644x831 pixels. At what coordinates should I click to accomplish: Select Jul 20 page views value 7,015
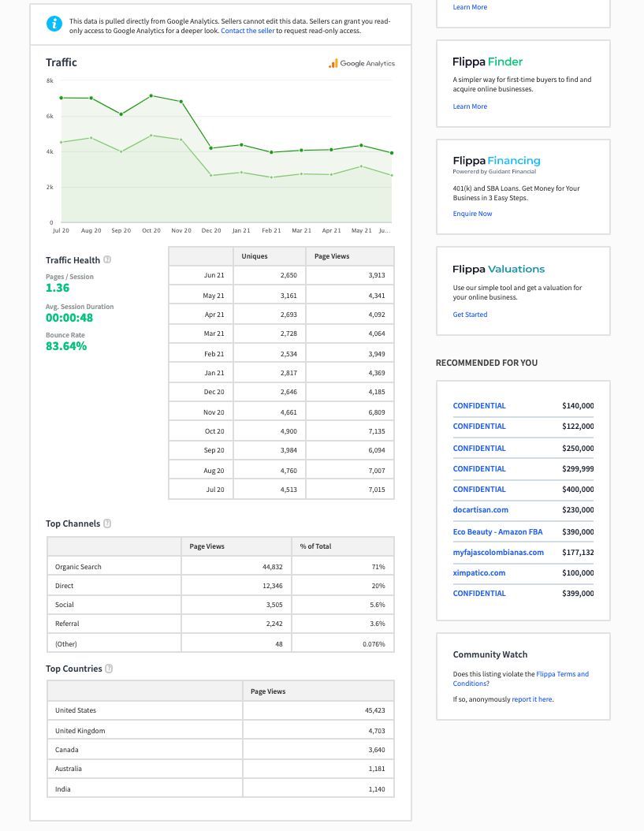376,490
